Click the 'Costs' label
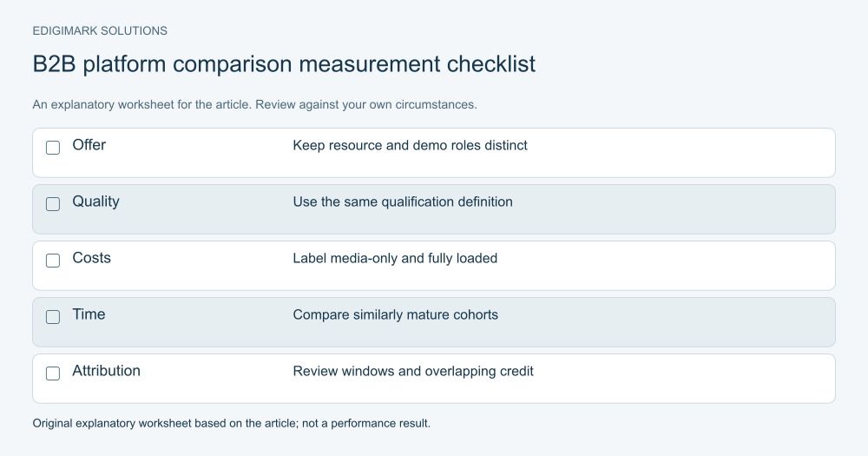Image resolution: width=868 pixels, height=456 pixels. coord(91,258)
